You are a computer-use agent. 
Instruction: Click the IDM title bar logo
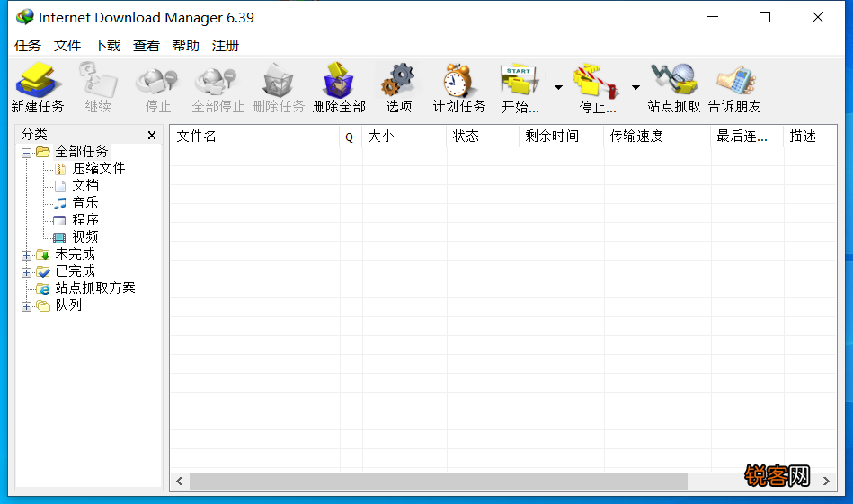point(24,17)
